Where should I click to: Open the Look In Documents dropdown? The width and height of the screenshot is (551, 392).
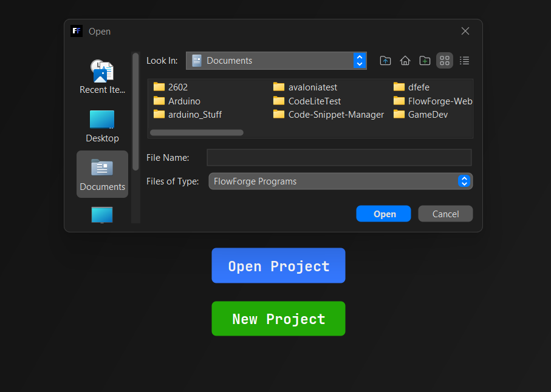pyautogui.click(x=276, y=61)
